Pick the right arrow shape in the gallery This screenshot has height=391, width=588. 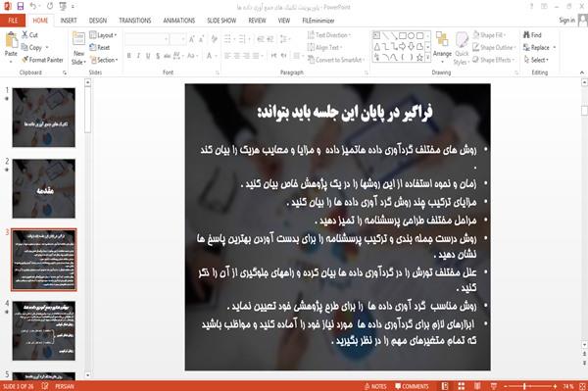coord(403,46)
